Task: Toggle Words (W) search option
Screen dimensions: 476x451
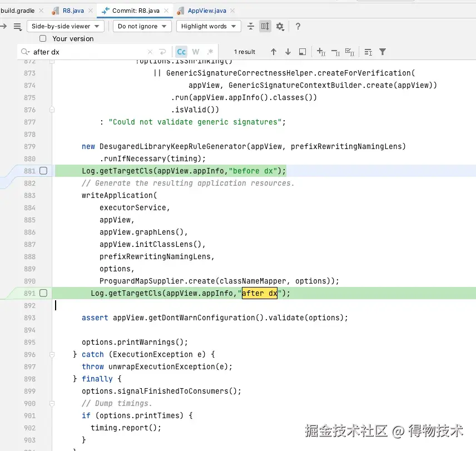Action: [x=196, y=52]
